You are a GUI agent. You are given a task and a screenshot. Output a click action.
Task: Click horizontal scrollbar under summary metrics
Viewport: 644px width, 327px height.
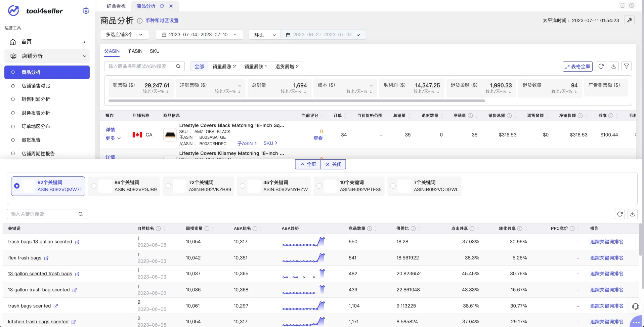tap(297, 101)
